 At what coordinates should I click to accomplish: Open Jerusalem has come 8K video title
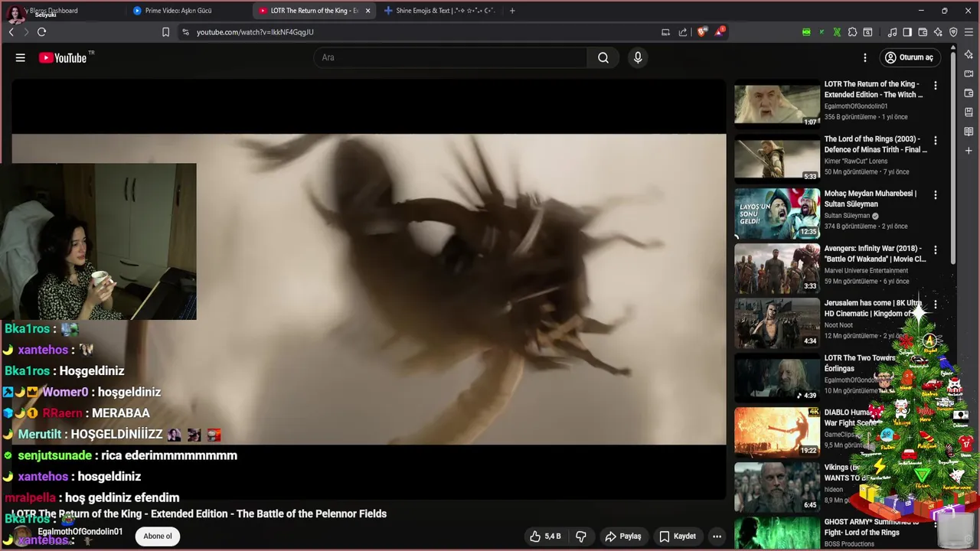coord(873,308)
